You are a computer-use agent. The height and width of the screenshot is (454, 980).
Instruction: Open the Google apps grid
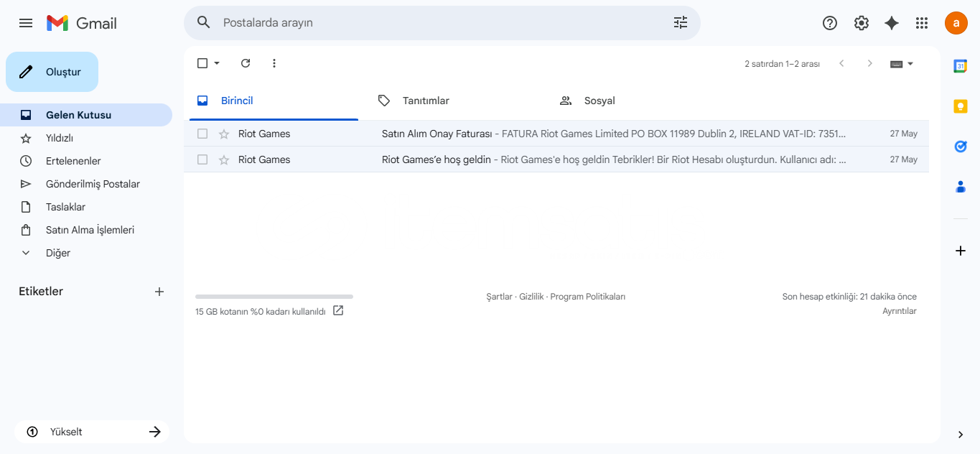pos(922,23)
